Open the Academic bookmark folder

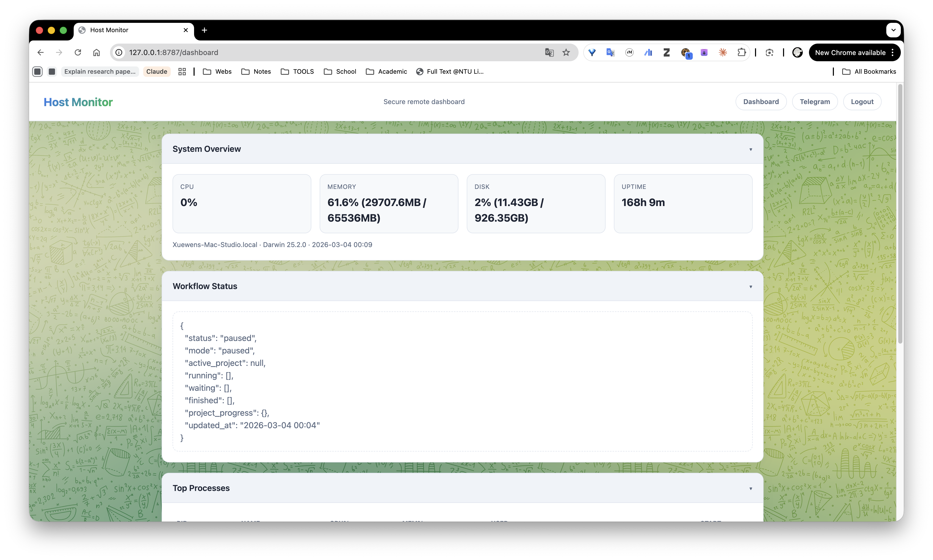point(387,72)
